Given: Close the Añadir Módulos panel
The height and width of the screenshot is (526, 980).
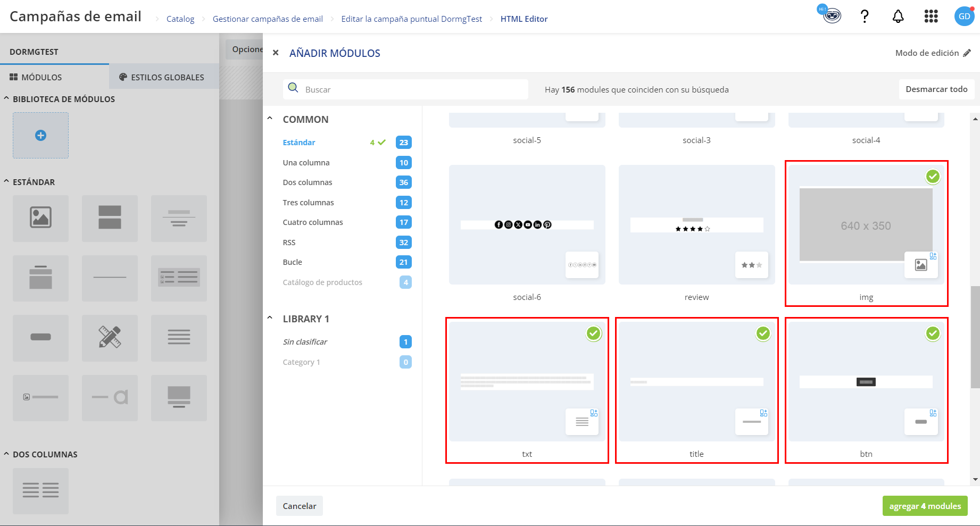Looking at the screenshot, I should click(276, 53).
